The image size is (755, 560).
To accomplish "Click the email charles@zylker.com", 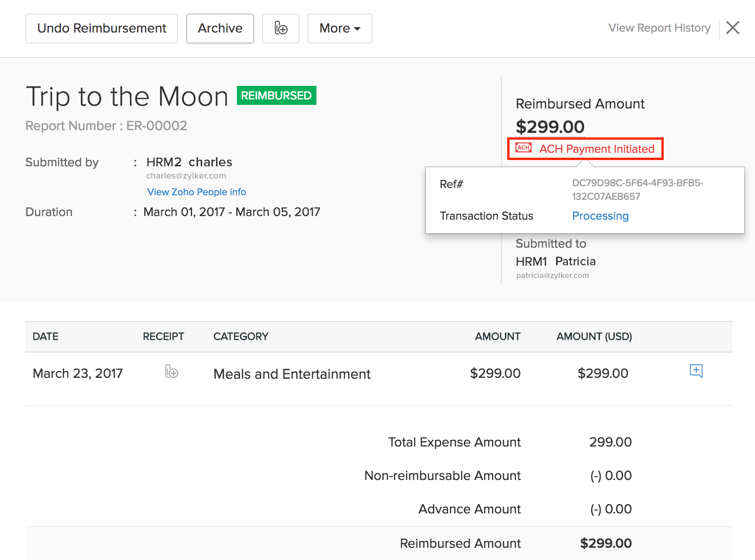I will coord(186,176).
